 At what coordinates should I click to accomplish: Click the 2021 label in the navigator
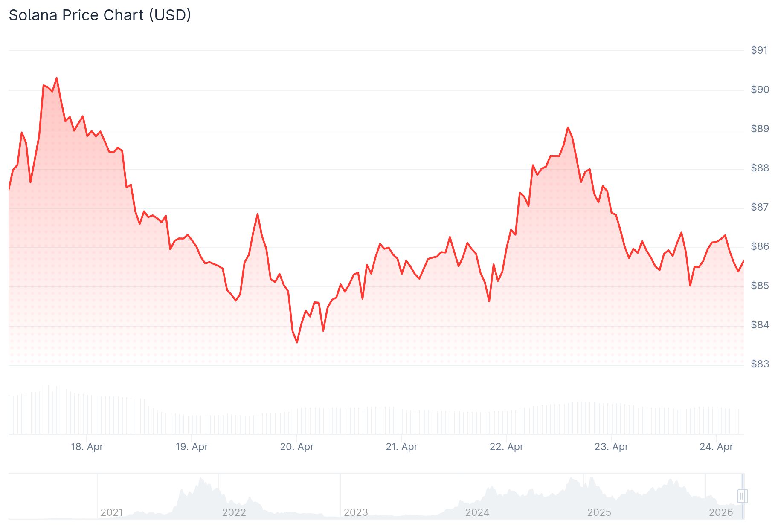112,512
